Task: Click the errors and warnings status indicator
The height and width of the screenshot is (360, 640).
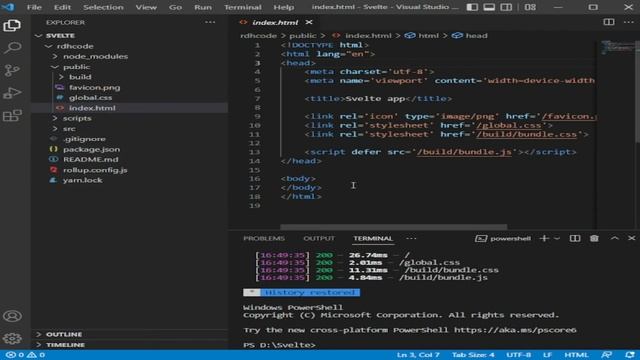Action: pos(25,355)
